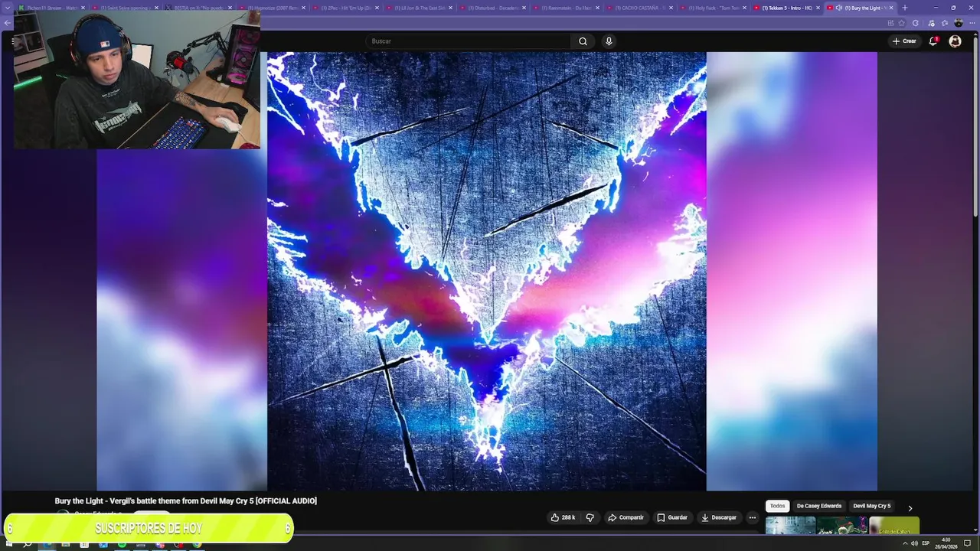Open Windows notification center icon
Viewport: 980px width, 551px height.
tap(967, 543)
